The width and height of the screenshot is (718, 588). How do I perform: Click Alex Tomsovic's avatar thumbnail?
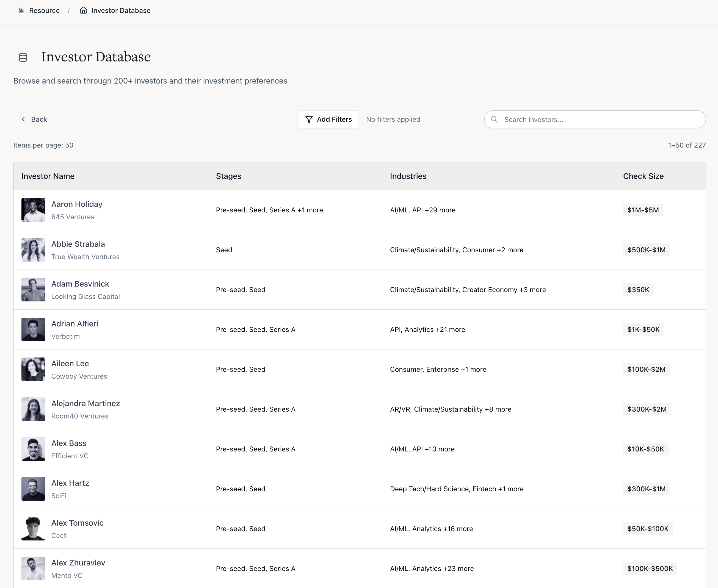(x=33, y=528)
